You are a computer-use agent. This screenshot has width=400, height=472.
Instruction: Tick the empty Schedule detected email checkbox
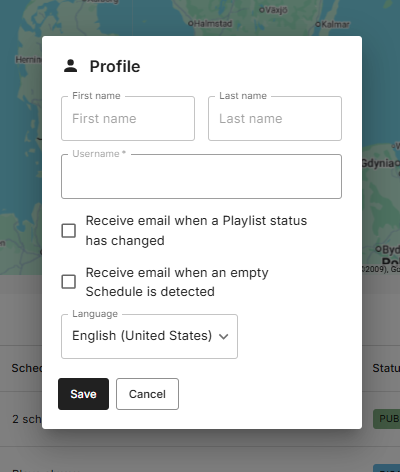[x=69, y=282]
